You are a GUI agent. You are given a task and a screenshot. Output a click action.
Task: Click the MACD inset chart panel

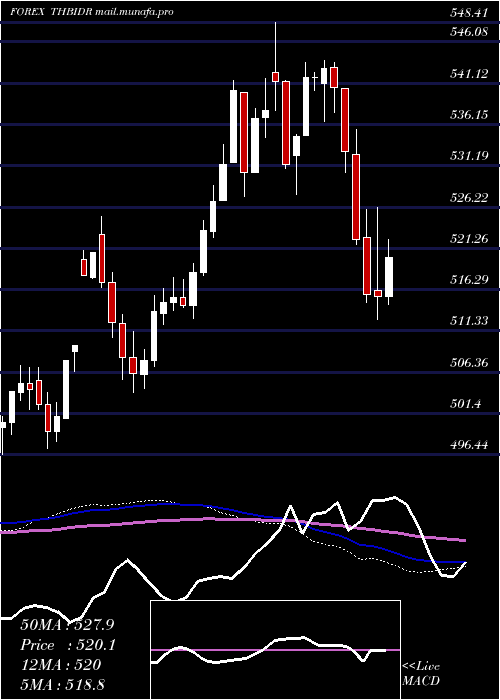tap(275, 650)
